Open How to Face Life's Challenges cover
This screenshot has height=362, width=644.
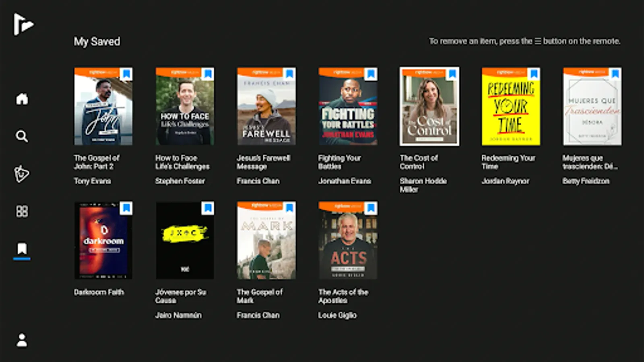185,106
